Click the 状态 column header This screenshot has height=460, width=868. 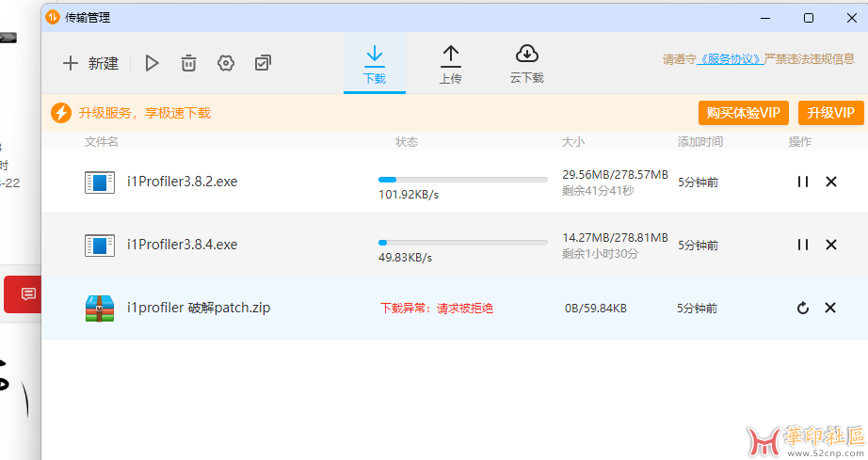click(407, 142)
